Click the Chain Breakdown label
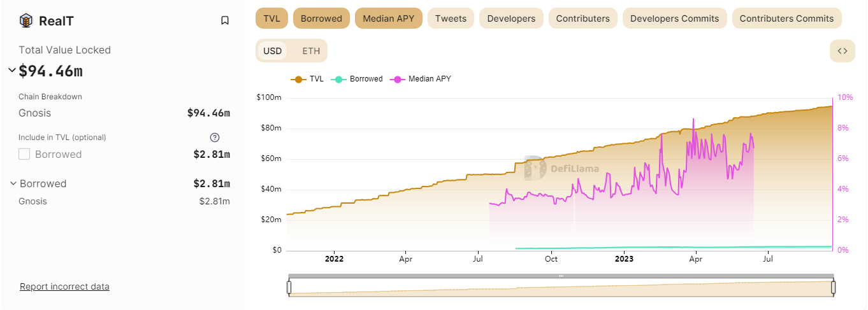The width and height of the screenshot is (868, 310). point(50,97)
